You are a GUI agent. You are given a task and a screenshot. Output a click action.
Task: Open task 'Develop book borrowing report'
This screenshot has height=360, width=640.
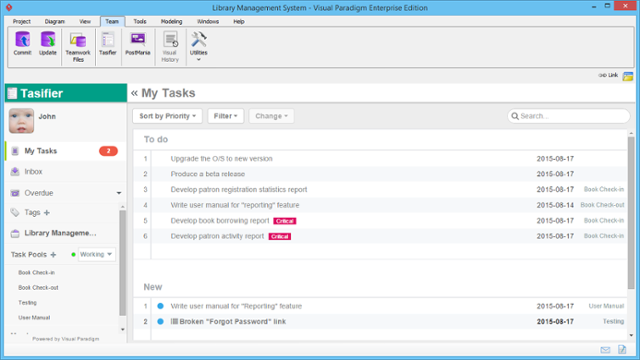[220, 221]
